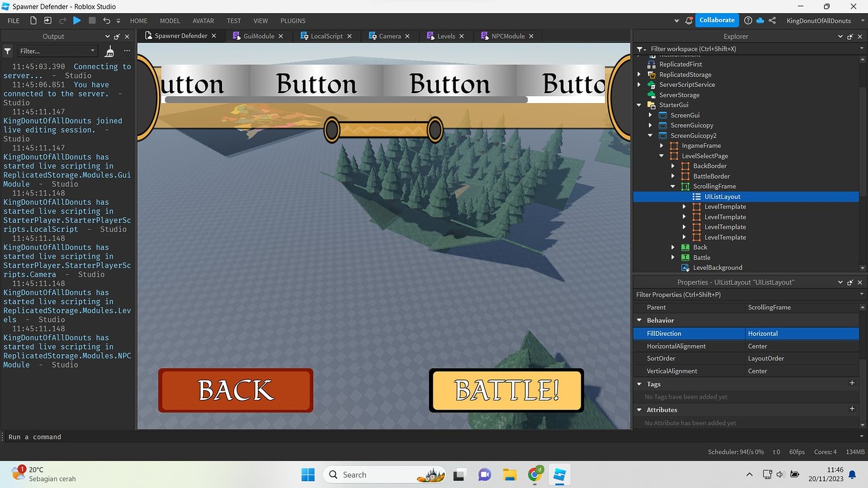Viewport: 868px width, 488px height.
Task: Click the Filter workspace search field
Action: tap(723, 48)
